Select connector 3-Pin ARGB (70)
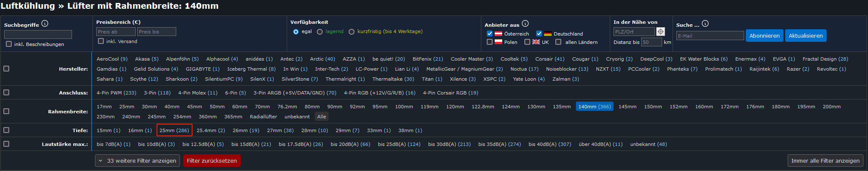The height and width of the screenshot is (171, 868). point(295,93)
